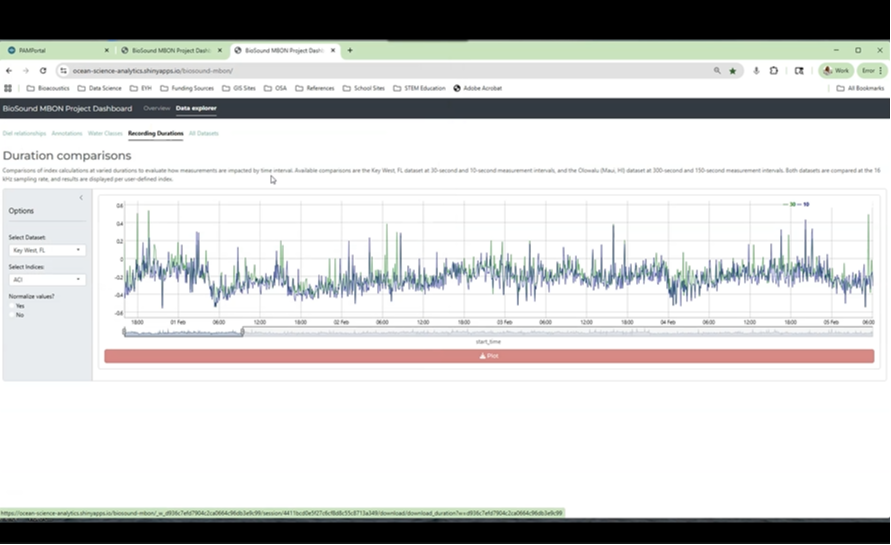Viewport: 891px width, 545px height.
Task: Open the Select Dataset dropdown
Action: 47,250
